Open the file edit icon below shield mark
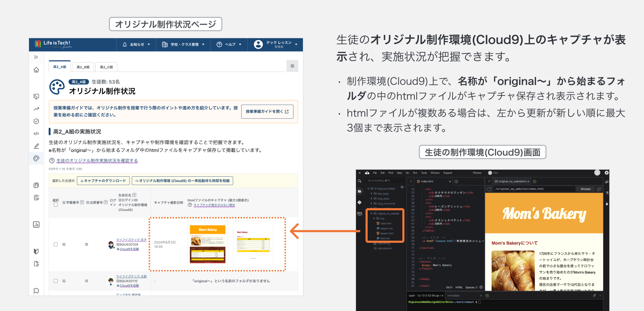This screenshot has height=311, width=644. pyautogui.click(x=36, y=264)
